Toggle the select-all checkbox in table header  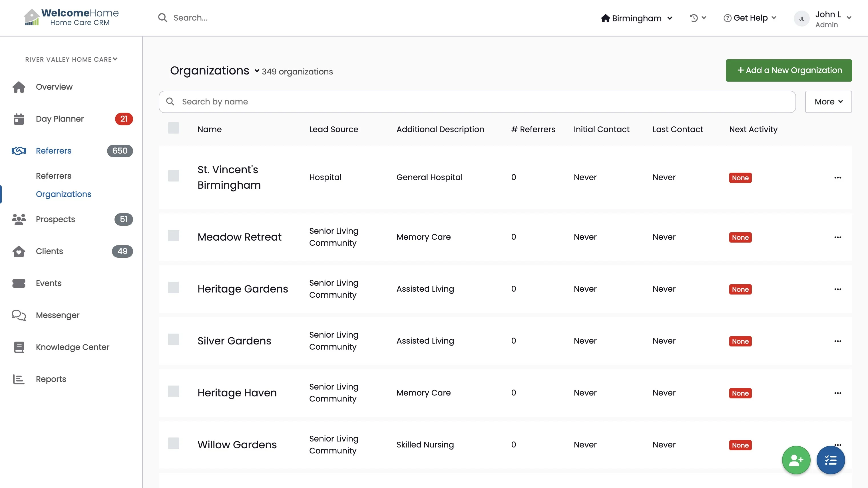pos(174,128)
